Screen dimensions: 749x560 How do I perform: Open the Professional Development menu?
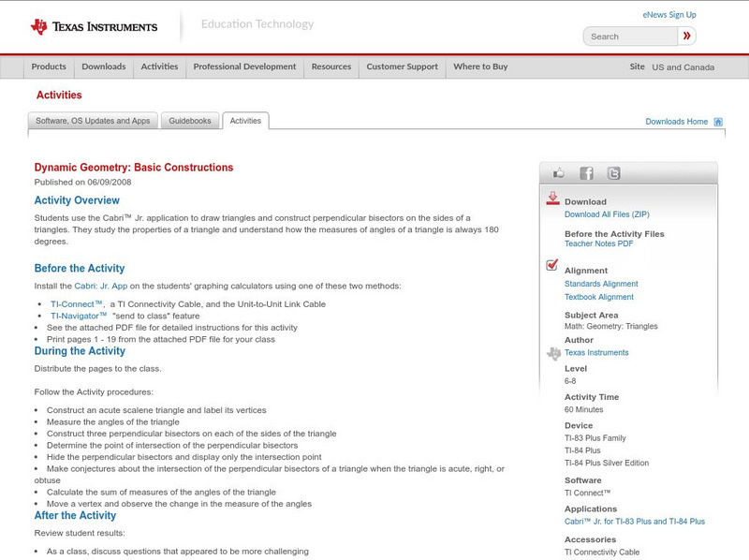coord(244,66)
